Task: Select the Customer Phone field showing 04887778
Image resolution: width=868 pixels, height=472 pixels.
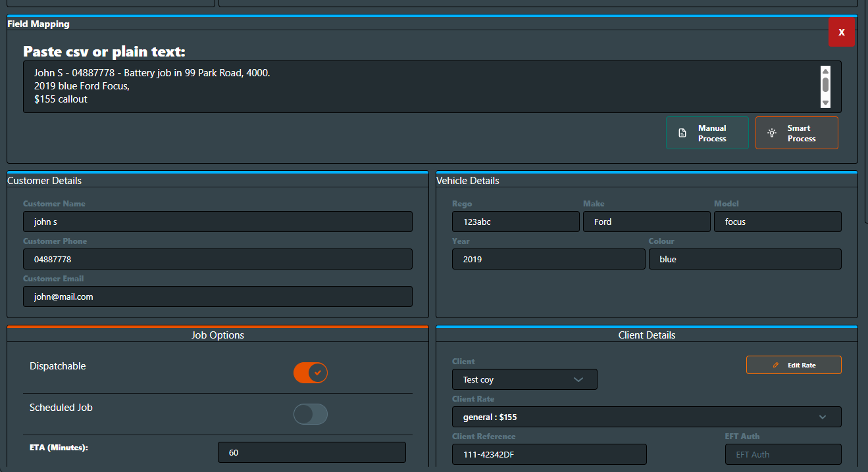Action: (218, 259)
